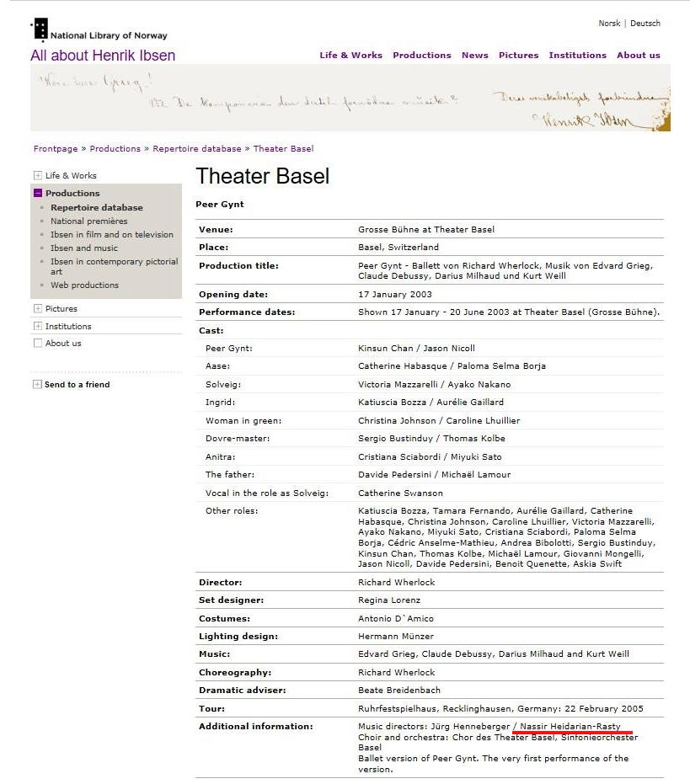
Task: Open Ibsen in film and on television
Action: 111,235
